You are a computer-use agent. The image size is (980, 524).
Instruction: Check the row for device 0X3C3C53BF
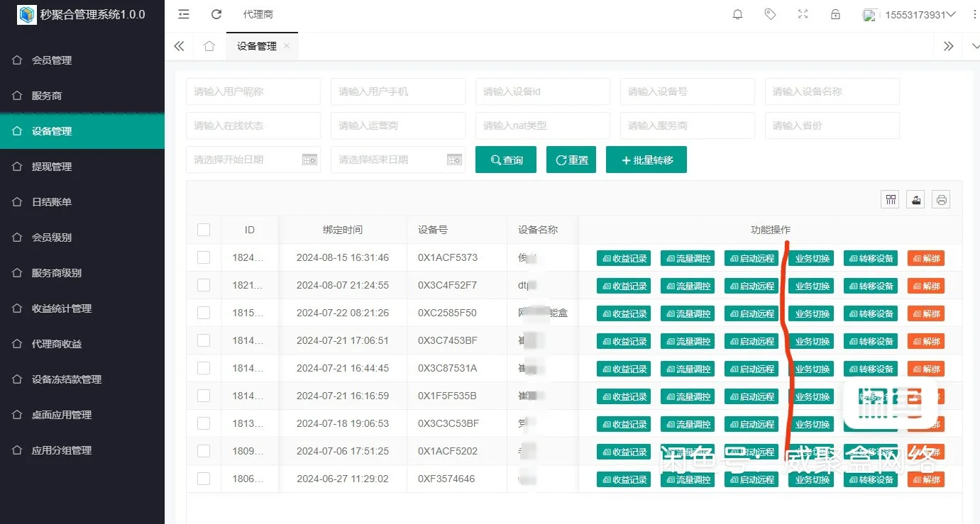point(204,423)
